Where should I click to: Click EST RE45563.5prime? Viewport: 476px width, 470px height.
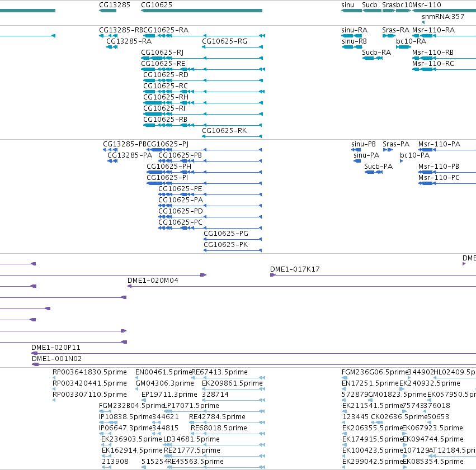coord(196,462)
